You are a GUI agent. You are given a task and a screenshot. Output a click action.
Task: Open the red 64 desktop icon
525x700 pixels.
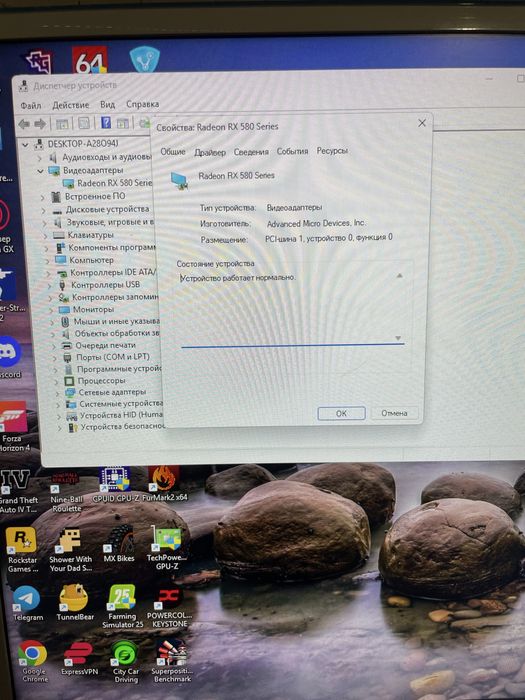point(90,59)
